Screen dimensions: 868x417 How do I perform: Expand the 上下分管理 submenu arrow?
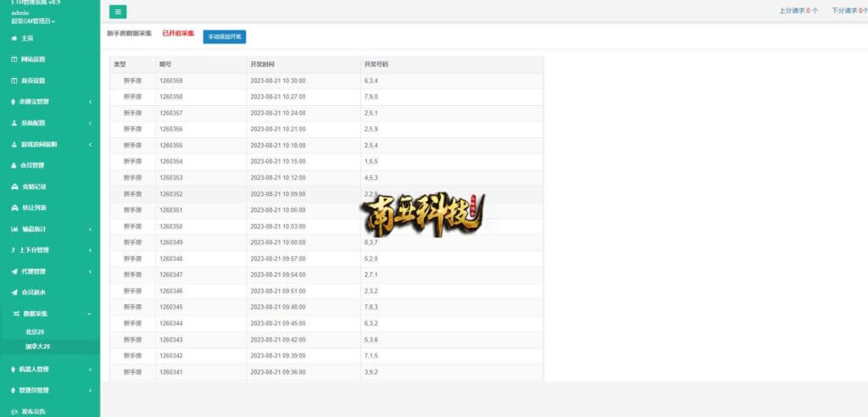(x=90, y=250)
